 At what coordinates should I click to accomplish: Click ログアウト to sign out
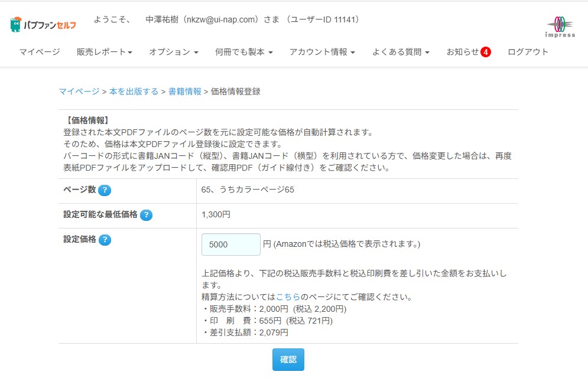coord(528,52)
